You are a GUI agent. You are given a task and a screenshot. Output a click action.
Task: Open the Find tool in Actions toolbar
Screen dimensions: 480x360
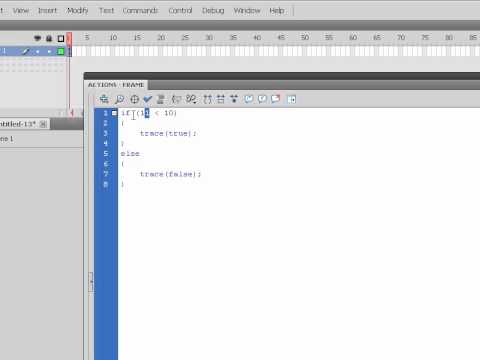119,99
